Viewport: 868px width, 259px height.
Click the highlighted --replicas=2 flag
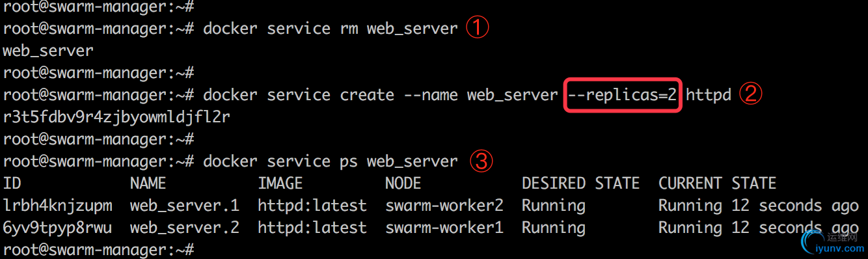pyautogui.click(x=623, y=95)
